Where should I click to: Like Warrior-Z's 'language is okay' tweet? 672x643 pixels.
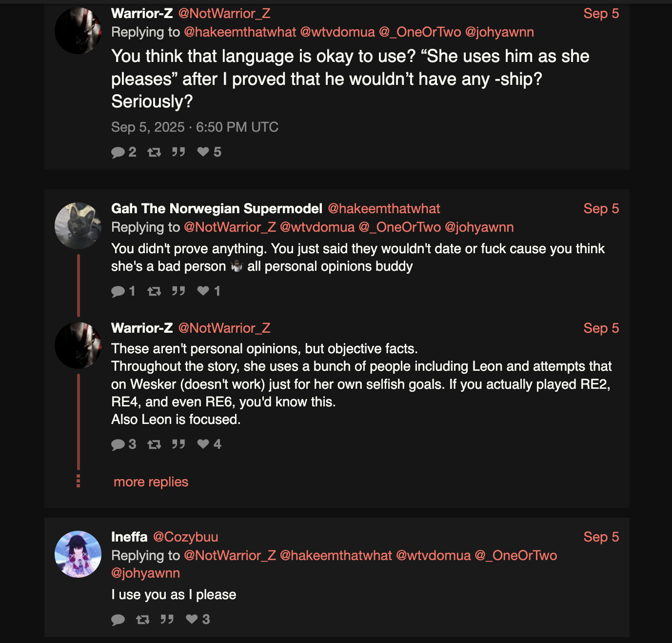[x=203, y=152]
